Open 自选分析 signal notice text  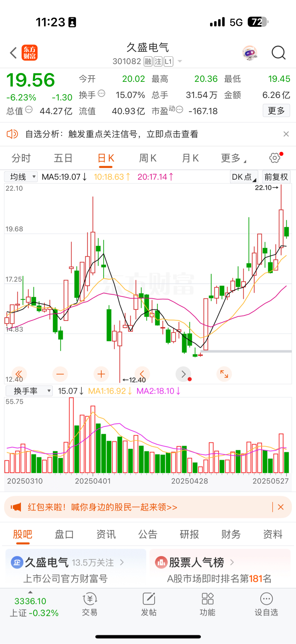tap(112, 134)
